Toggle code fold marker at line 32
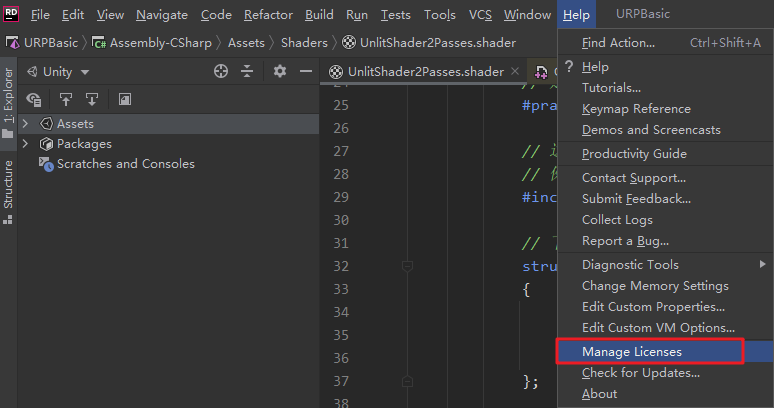Image resolution: width=774 pixels, height=408 pixels. tap(407, 266)
